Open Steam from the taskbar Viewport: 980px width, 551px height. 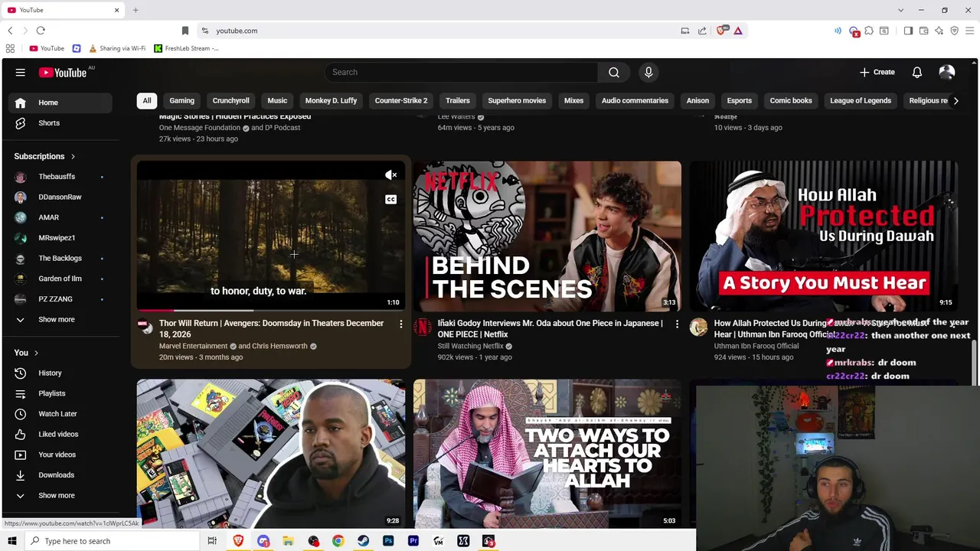pos(363,541)
